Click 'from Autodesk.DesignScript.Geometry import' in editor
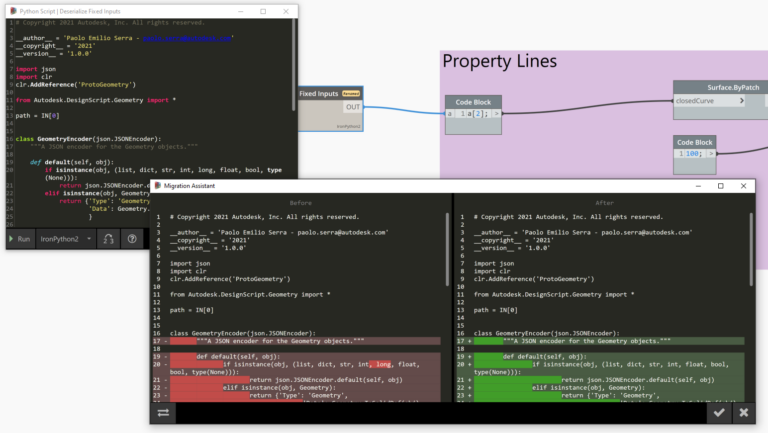This screenshot has height=433, width=768. (x=96, y=100)
